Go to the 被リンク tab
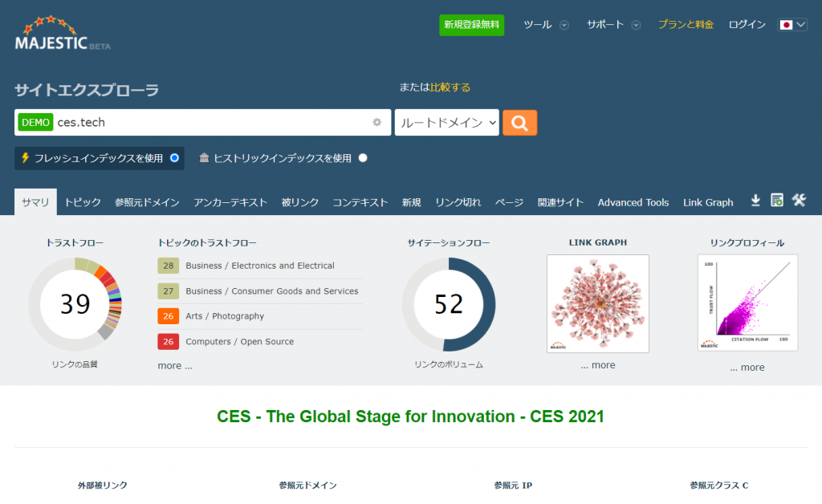Image resolution: width=822 pixels, height=504 pixels. click(300, 202)
